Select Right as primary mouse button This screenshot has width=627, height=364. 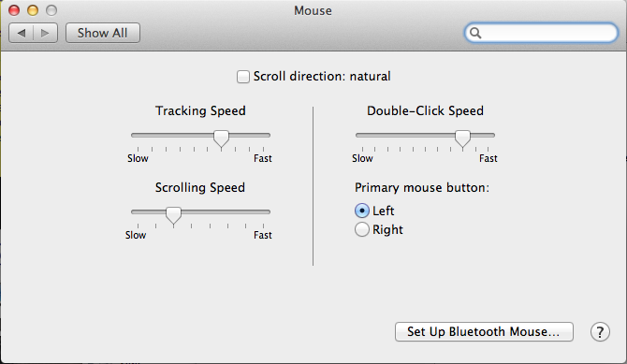point(362,229)
